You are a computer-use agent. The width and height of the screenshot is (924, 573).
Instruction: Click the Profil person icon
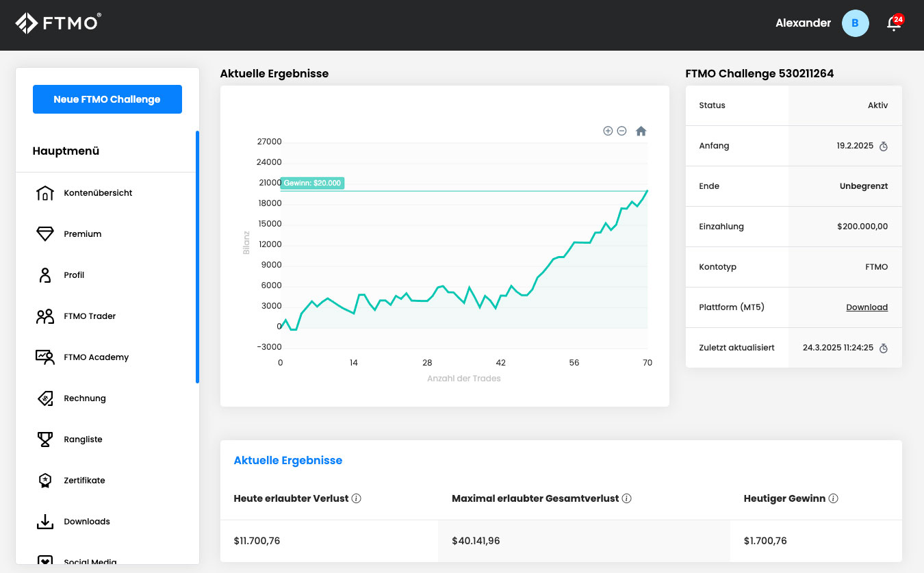(44, 275)
